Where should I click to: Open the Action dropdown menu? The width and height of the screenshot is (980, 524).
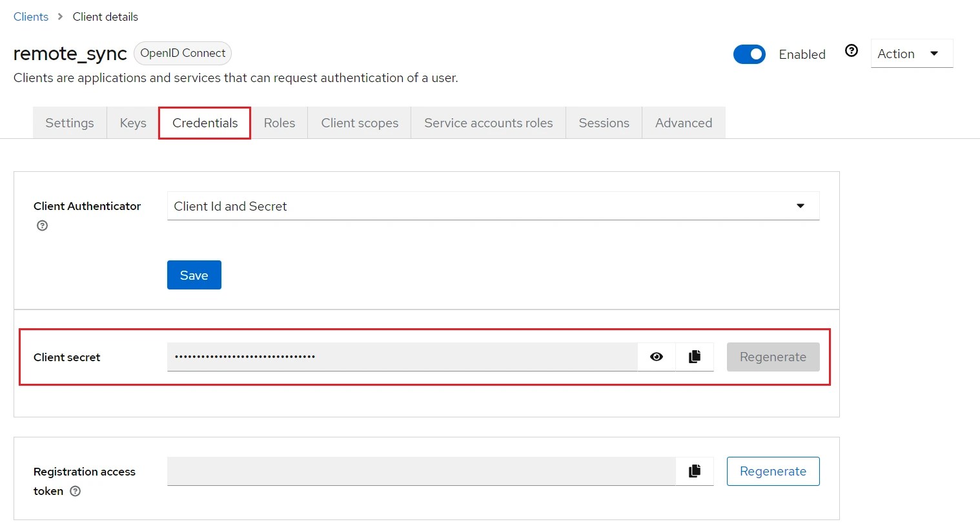[911, 54]
